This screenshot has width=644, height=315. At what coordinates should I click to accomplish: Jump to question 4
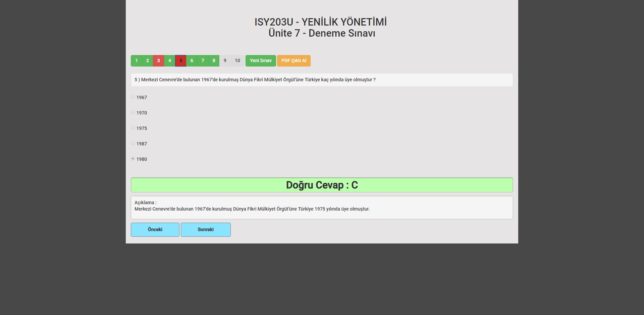click(x=169, y=61)
